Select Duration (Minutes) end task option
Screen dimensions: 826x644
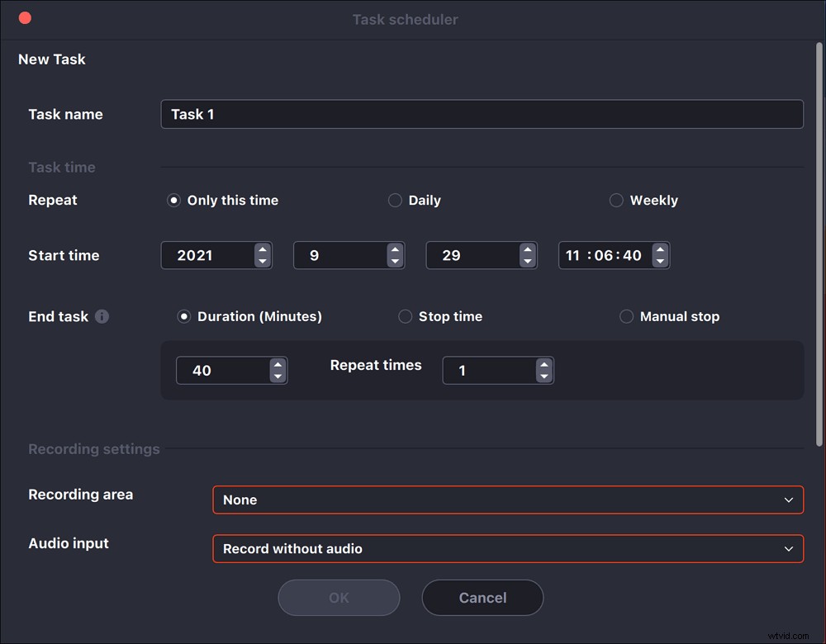183,316
